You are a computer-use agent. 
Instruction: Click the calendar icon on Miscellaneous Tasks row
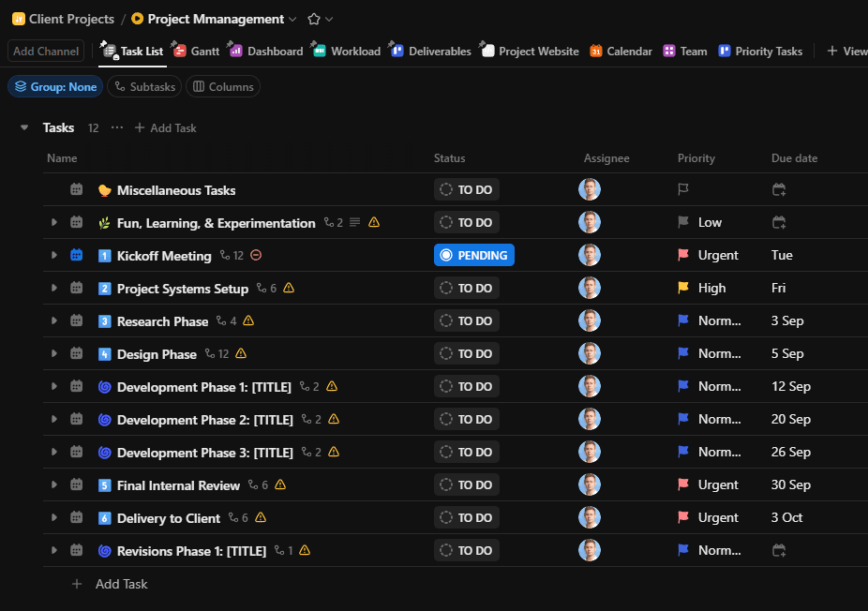click(76, 190)
